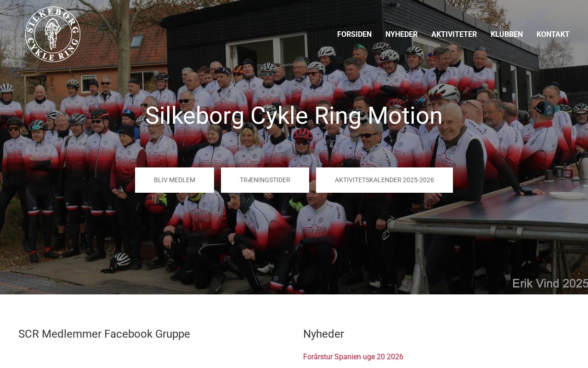
Task: Select KLUBBEN in the top navigation
Action: point(507,34)
